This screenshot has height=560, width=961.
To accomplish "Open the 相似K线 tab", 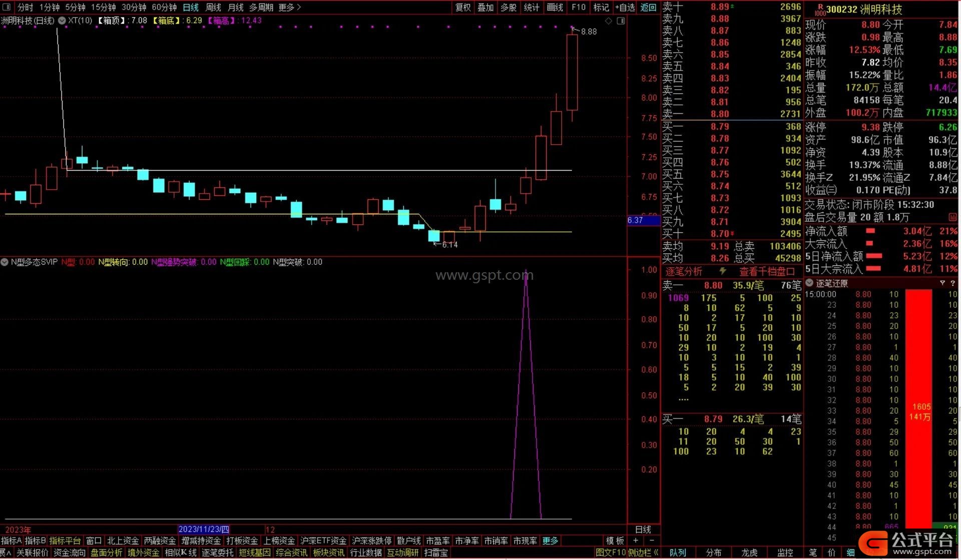I will [181, 553].
